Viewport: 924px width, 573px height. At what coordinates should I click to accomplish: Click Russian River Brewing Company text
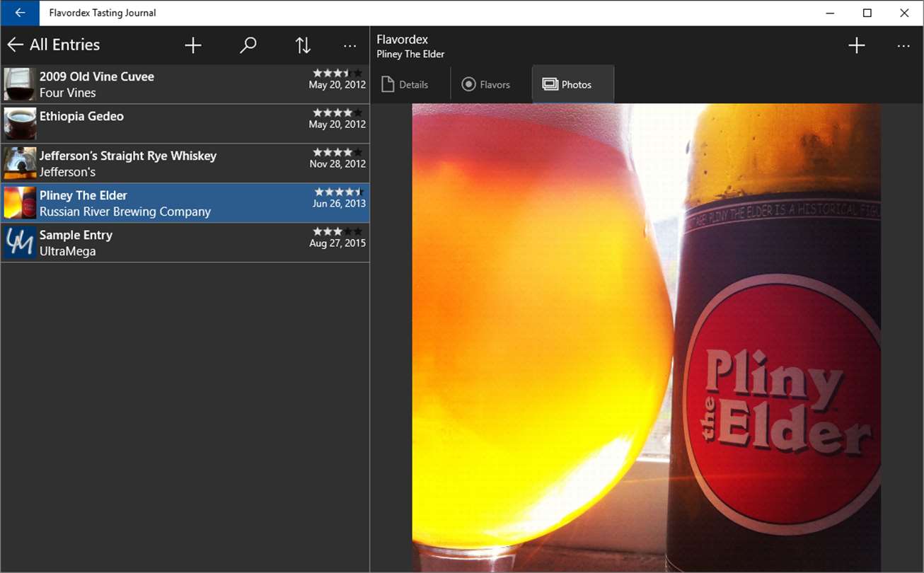125,212
